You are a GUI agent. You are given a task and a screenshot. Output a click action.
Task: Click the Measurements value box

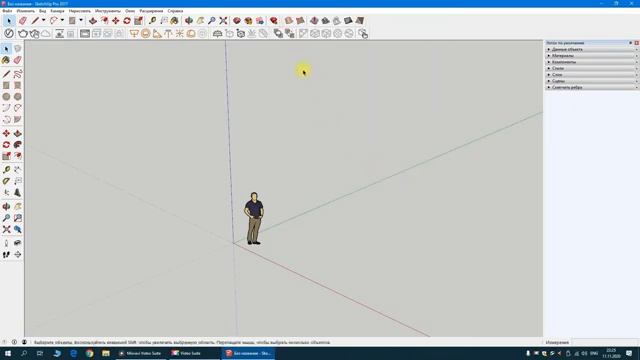pos(605,342)
